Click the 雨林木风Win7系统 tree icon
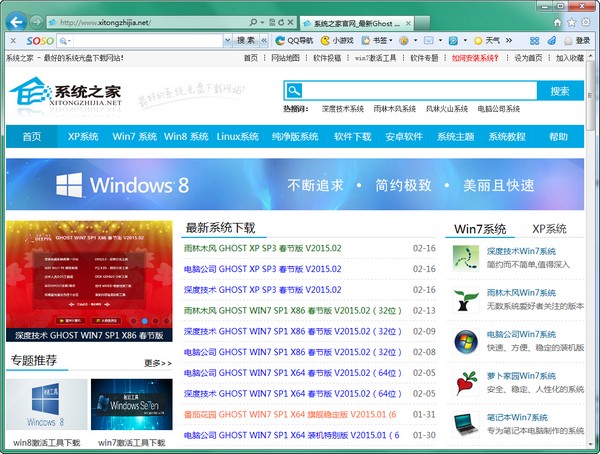The image size is (600, 454). click(465, 299)
